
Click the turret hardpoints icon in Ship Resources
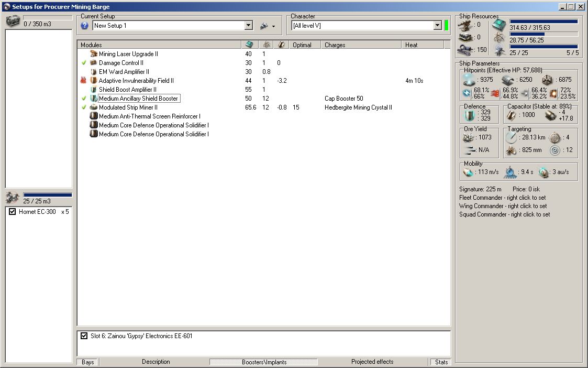[x=465, y=25]
